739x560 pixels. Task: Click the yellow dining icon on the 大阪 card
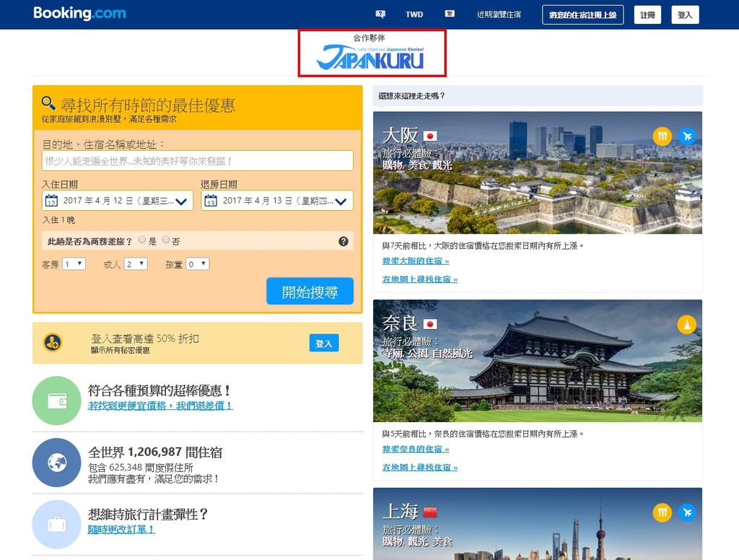(x=663, y=136)
